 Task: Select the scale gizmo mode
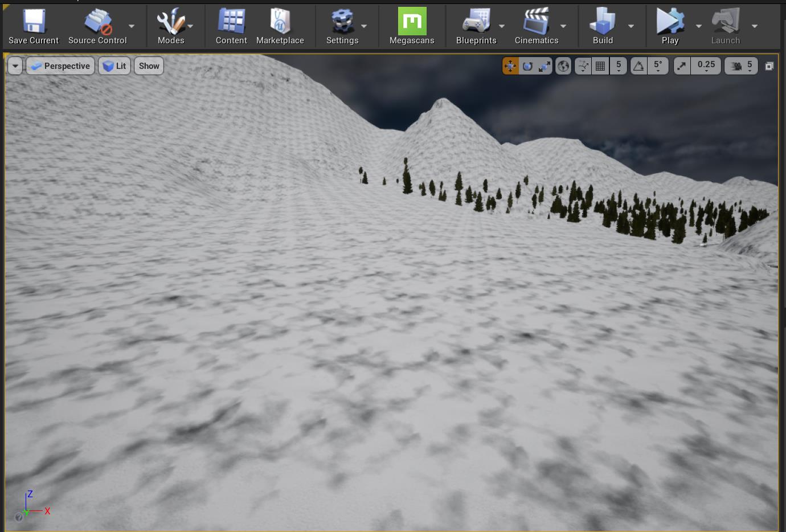click(545, 66)
